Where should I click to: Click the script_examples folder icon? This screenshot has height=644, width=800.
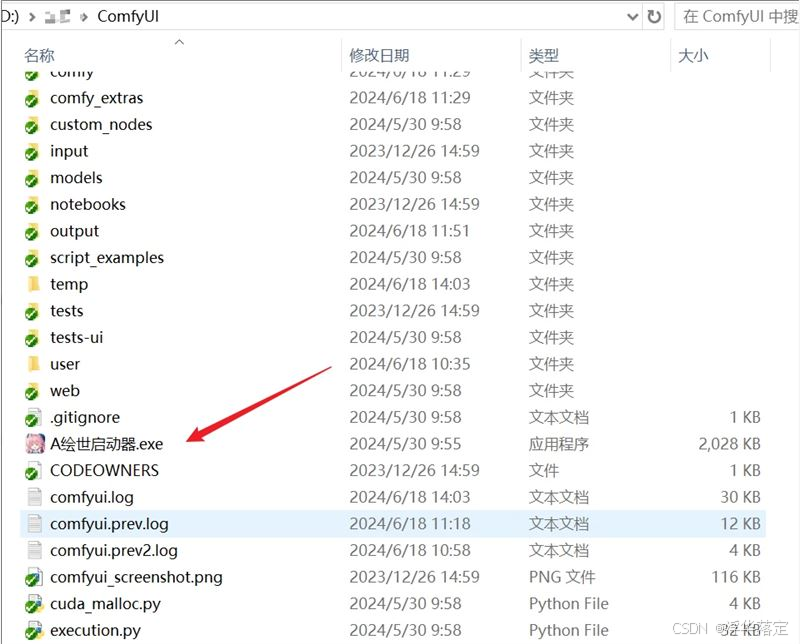[33, 258]
